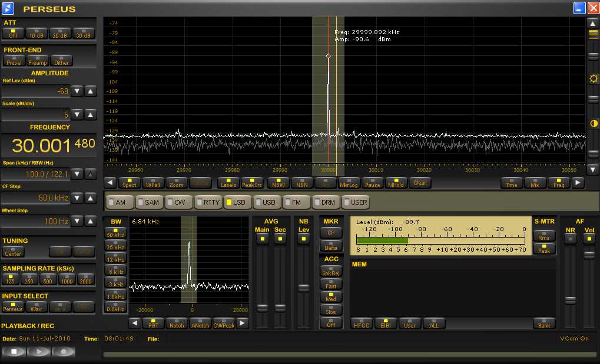Enable the Notch filter toggle
This screenshot has width=600, height=364.
click(177, 323)
